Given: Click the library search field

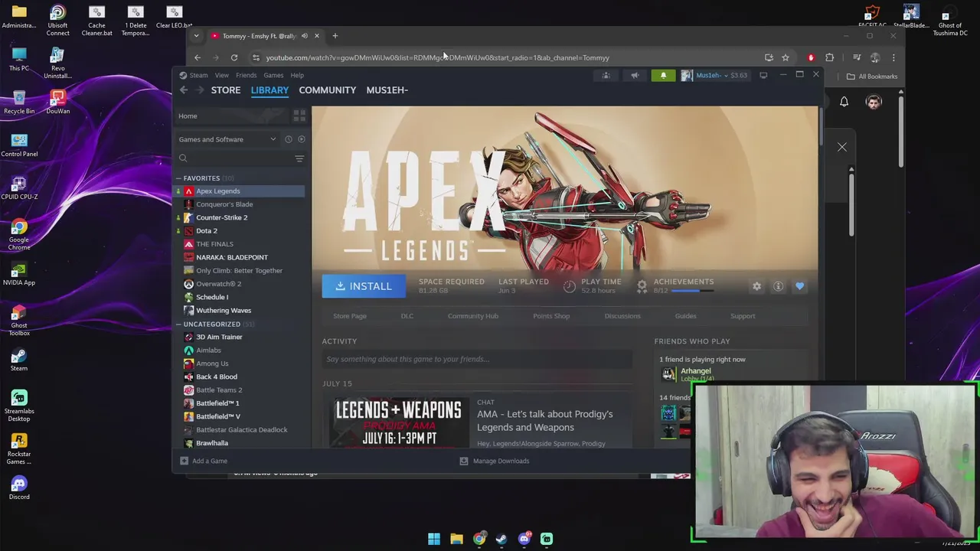Looking at the screenshot, I should (235, 158).
